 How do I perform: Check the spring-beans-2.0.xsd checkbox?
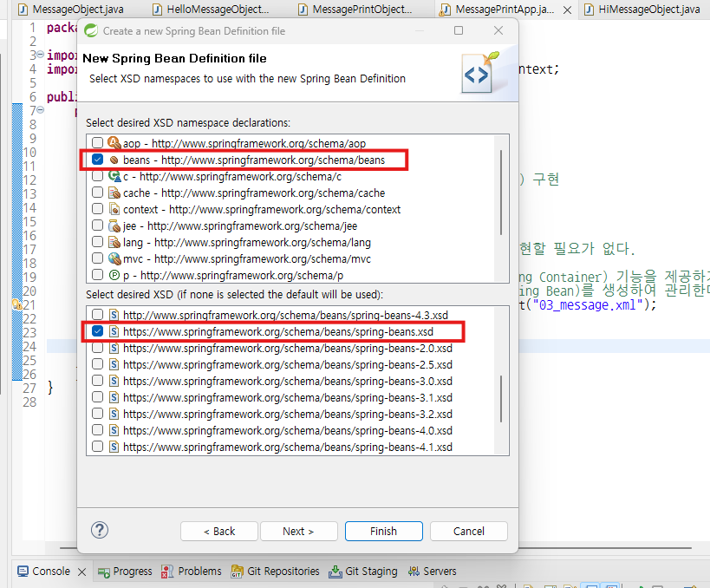pyautogui.click(x=97, y=348)
